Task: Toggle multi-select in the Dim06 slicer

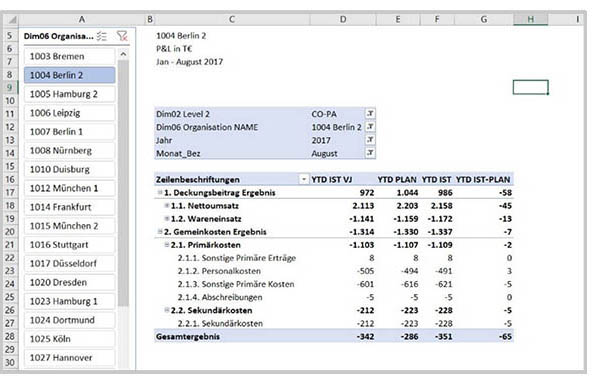Action: click(x=102, y=36)
